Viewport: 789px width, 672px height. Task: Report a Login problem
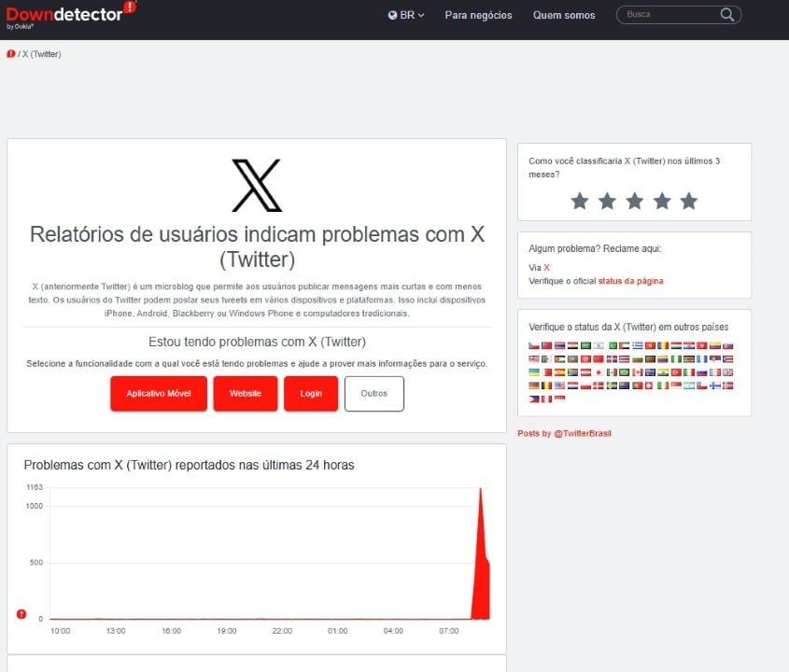pos(311,393)
